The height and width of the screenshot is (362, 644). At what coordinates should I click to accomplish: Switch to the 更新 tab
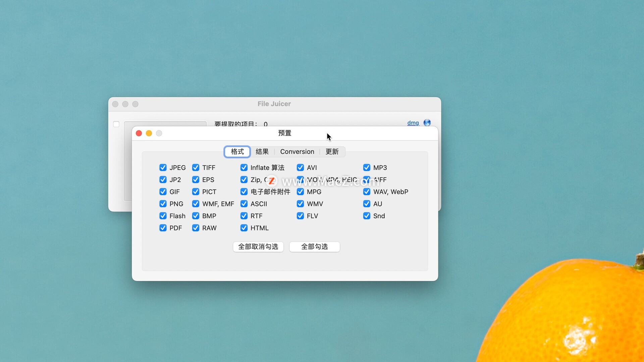(332, 152)
